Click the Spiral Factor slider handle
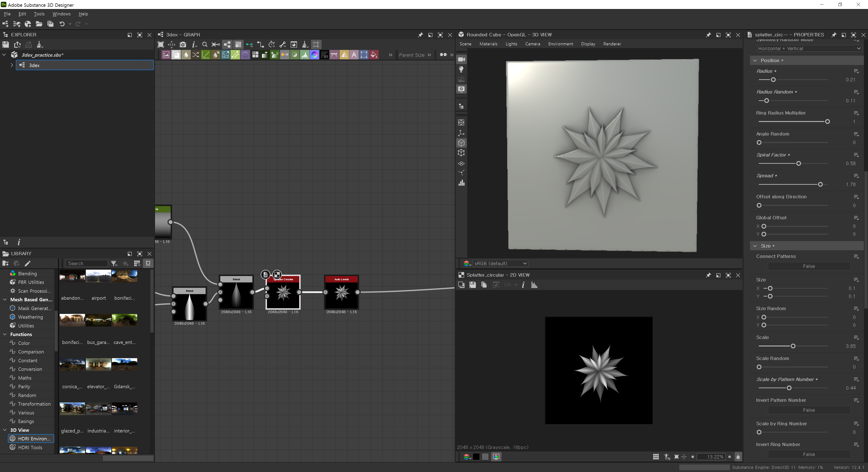This screenshot has height=472, width=868. [798, 164]
